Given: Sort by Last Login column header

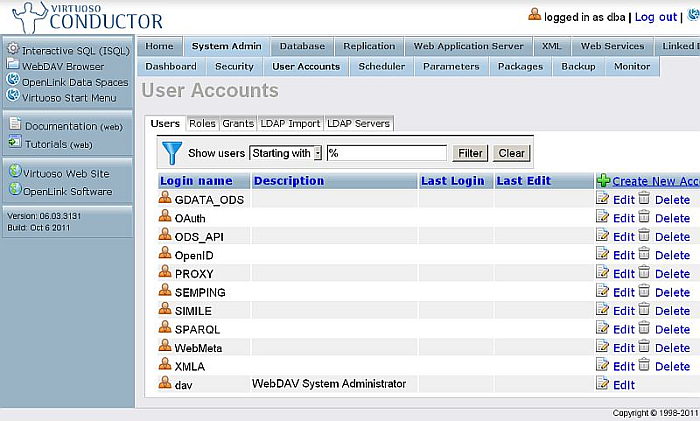Looking at the screenshot, I should [x=453, y=181].
